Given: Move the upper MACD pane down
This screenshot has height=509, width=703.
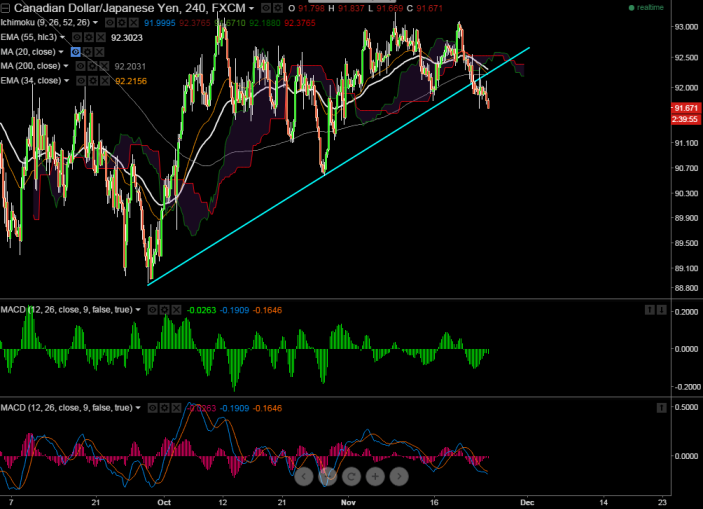Looking at the screenshot, I should (662, 311).
